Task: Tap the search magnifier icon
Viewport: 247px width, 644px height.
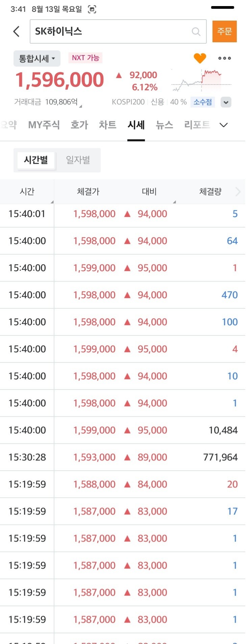Action: (196, 31)
